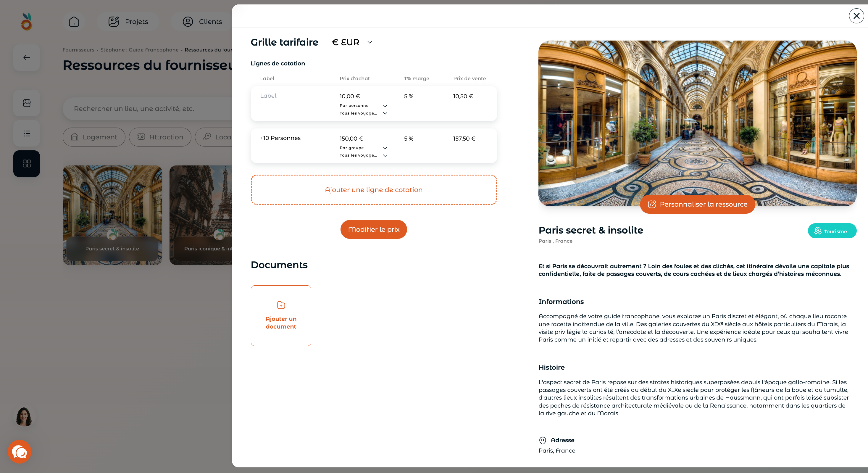Edit the 5 % margin on the 10,00 € line

[x=409, y=96]
